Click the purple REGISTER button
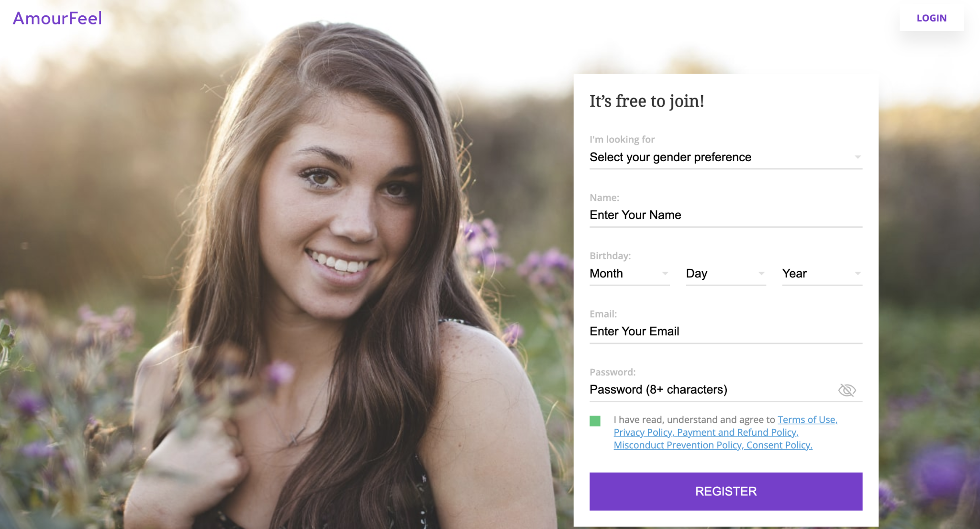This screenshot has height=529, width=980. 725,491
